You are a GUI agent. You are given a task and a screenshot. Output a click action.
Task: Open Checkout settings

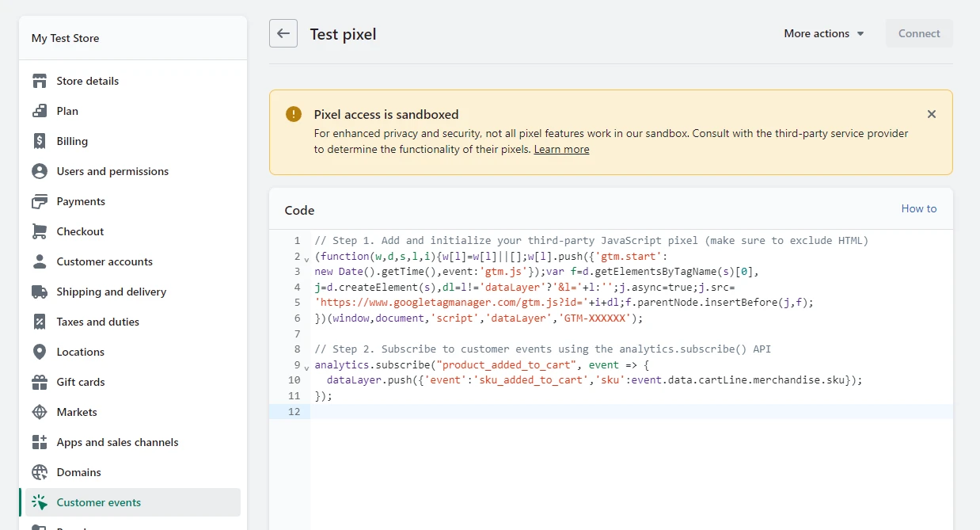coord(133,231)
